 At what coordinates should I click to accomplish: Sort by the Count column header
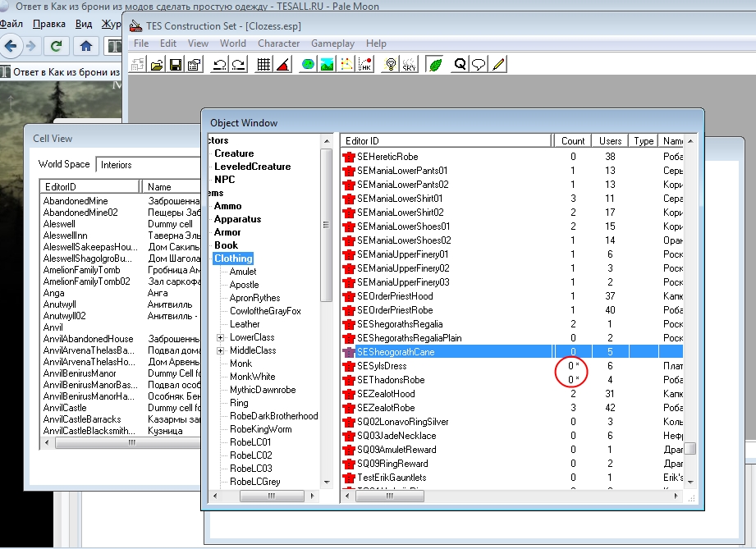(x=573, y=141)
